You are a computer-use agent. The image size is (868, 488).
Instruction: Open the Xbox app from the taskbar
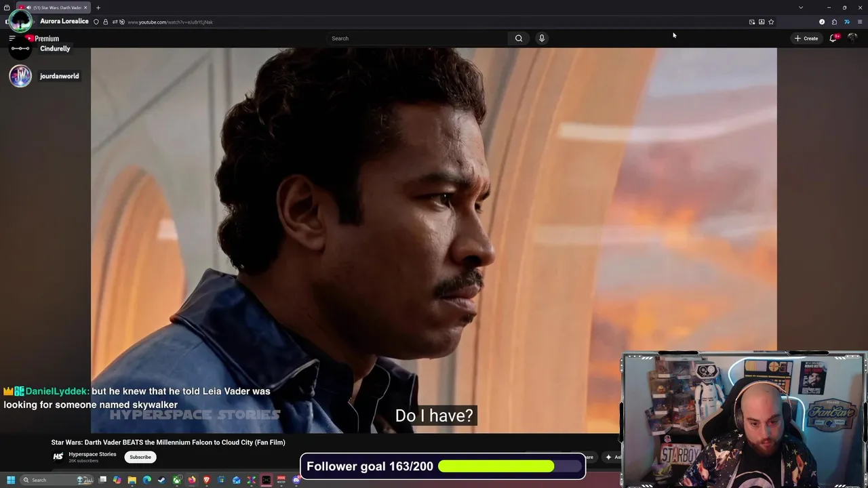(177, 480)
